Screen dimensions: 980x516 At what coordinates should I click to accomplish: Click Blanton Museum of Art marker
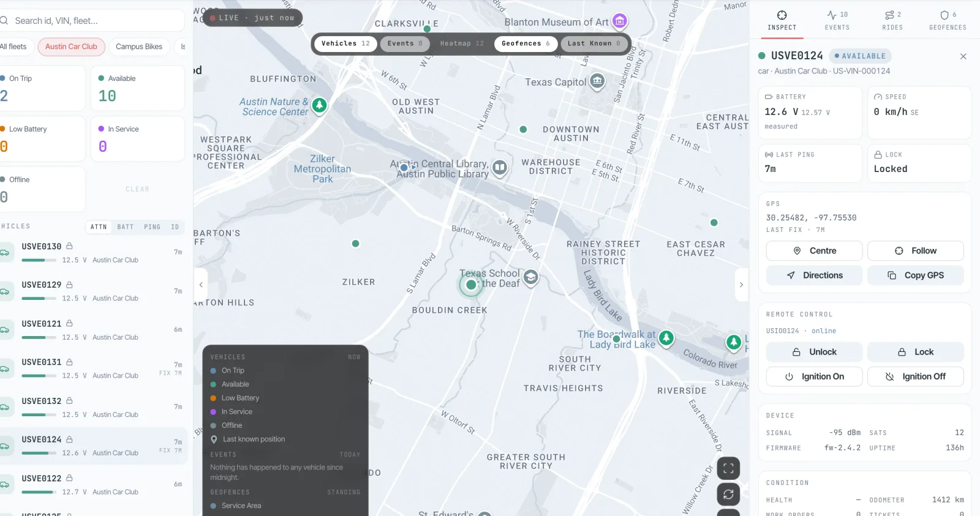620,21
